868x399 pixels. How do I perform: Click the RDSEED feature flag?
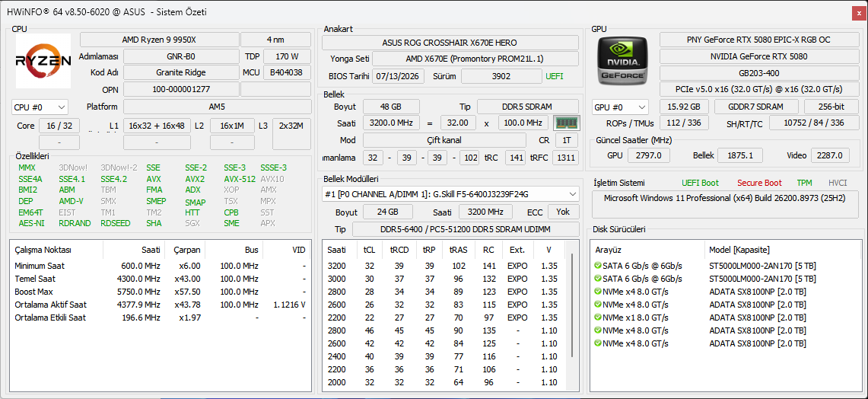pyautogui.click(x=114, y=223)
